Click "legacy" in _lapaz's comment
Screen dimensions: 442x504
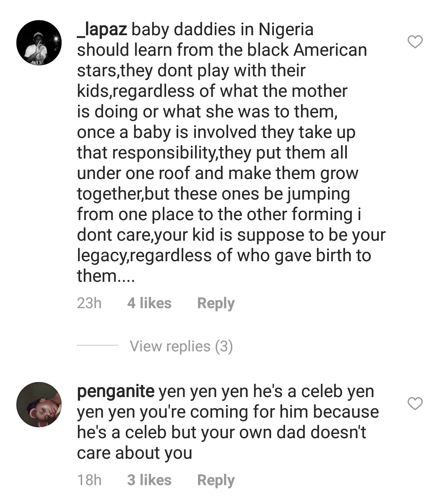pyautogui.click(x=101, y=256)
